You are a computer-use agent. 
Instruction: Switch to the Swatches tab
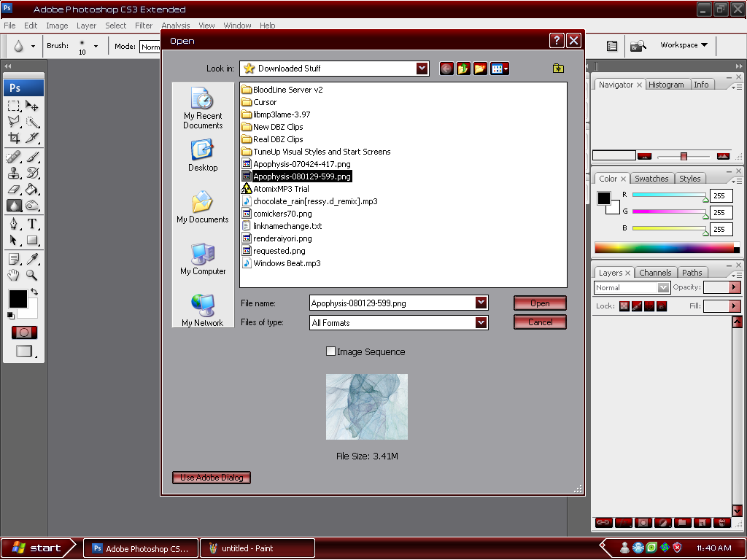651,179
